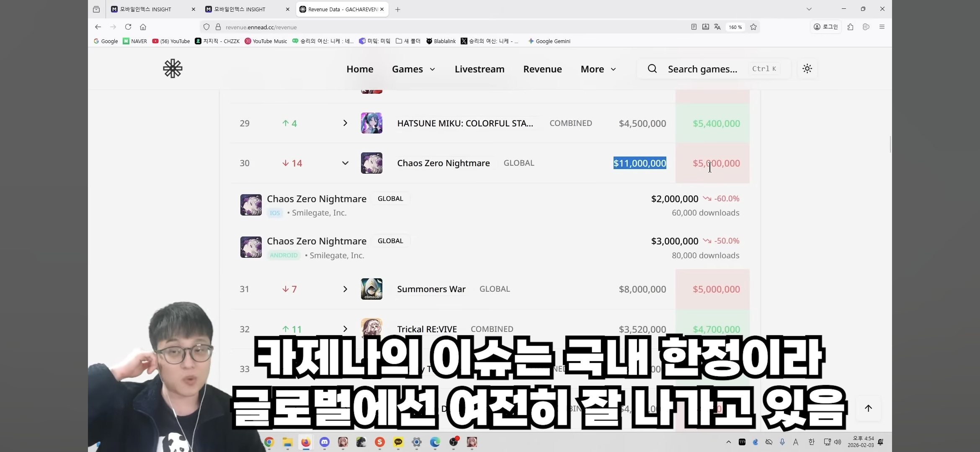Switch to the first 모바일인덱스 INSIGHT tab

(147, 9)
